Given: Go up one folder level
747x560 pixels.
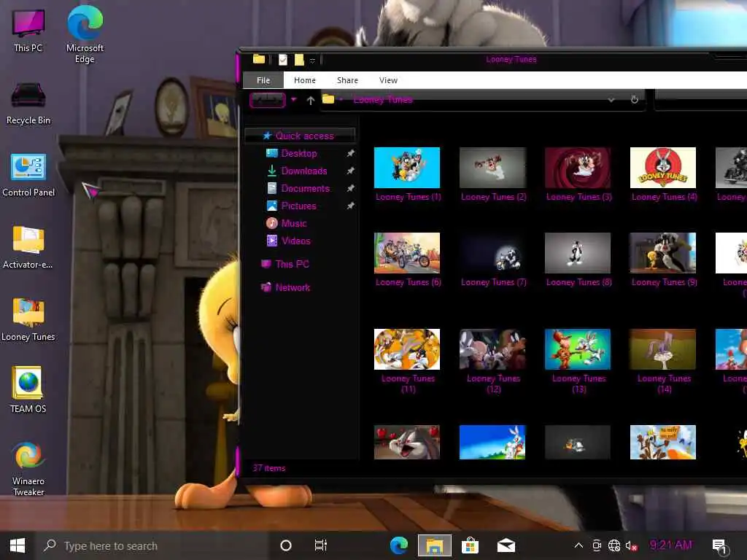Looking at the screenshot, I should (x=311, y=101).
